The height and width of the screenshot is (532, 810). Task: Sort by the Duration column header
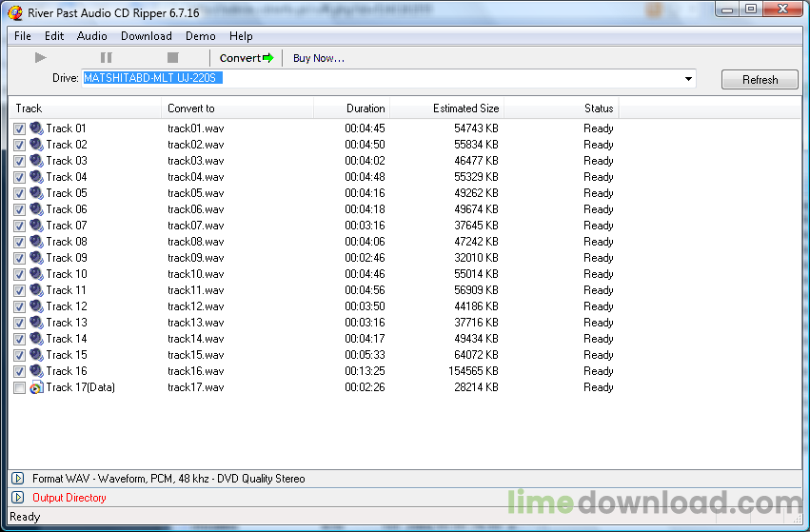click(x=352, y=108)
